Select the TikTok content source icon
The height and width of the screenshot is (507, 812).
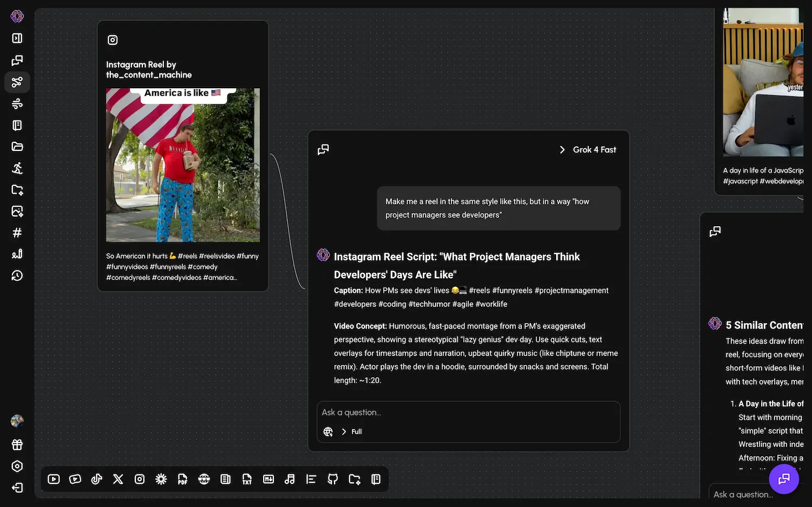coord(96,479)
